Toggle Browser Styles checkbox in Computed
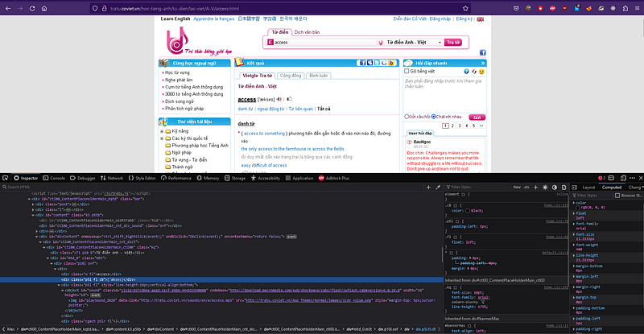 (x=617, y=196)
